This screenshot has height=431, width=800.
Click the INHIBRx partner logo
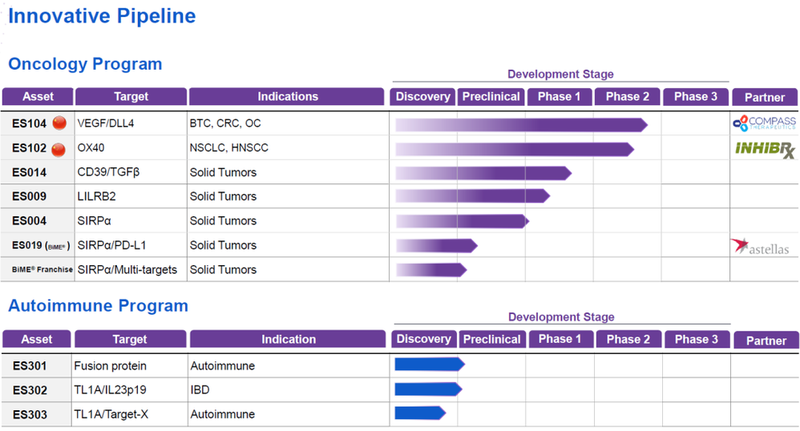tap(765, 148)
